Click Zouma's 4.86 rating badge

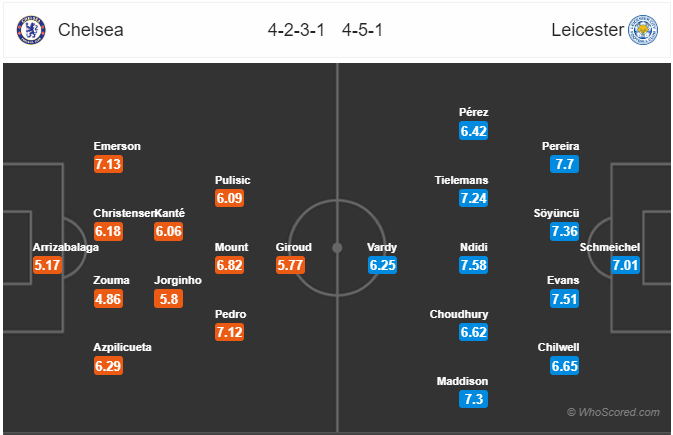108,298
